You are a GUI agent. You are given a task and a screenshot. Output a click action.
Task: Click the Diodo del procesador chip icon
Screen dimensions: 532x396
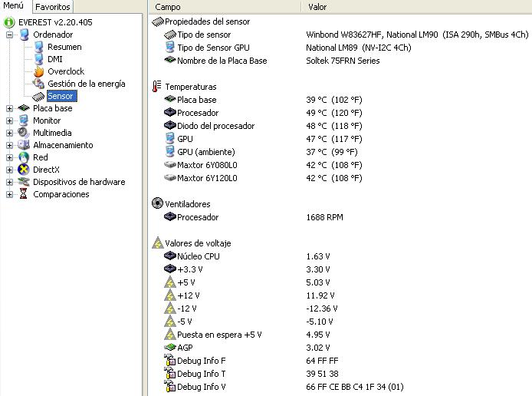coord(169,126)
